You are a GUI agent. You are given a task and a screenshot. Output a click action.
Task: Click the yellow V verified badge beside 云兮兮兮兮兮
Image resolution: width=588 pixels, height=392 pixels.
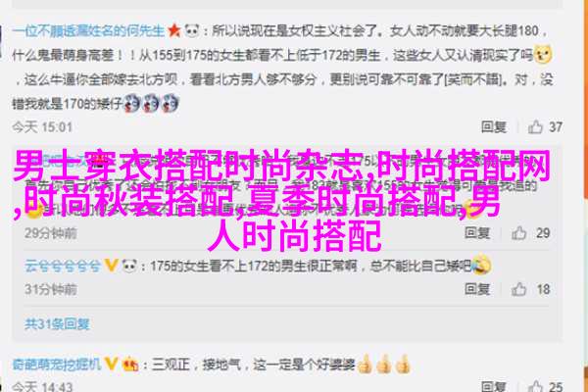(111, 266)
